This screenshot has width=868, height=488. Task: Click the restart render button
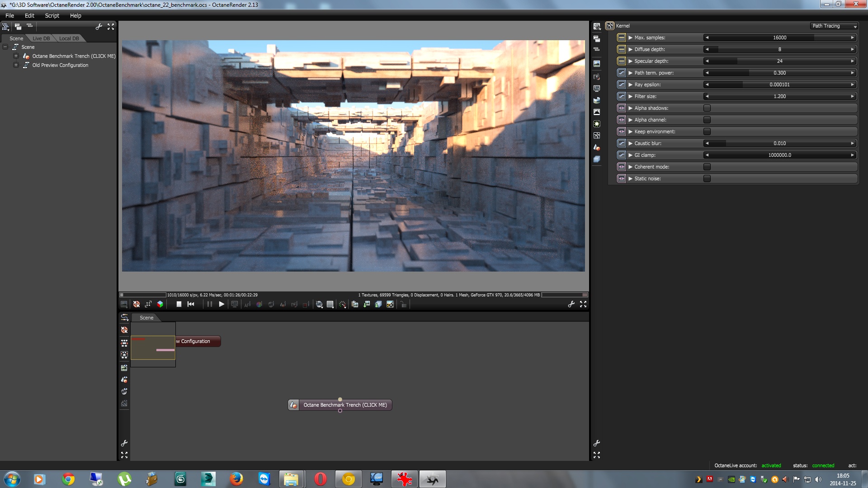pos(191,304)
